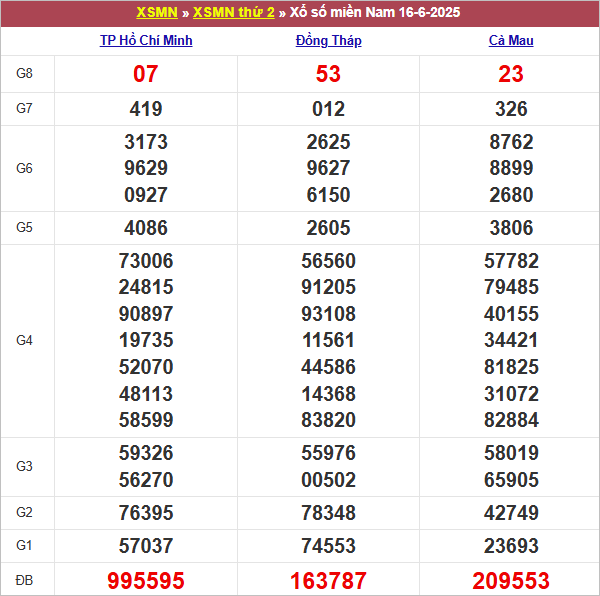This screenshot has width=600, height=596.
Task: Click G4 number 52070
Action: 146,367
